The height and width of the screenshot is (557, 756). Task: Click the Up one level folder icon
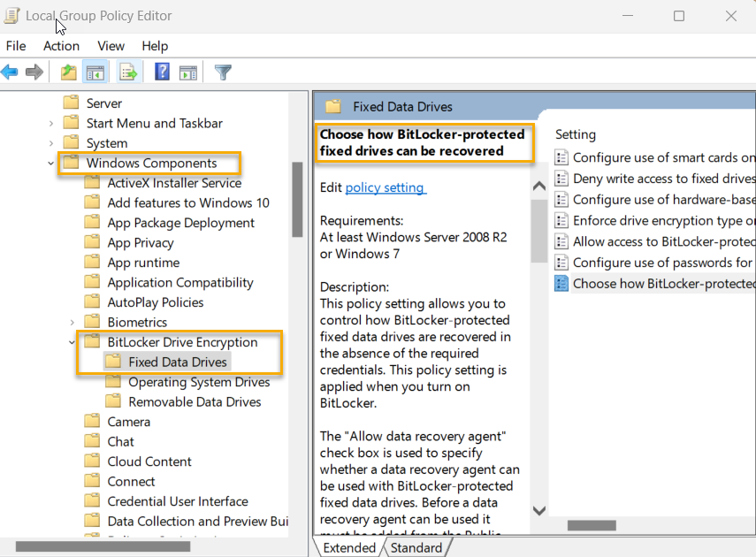68,72
